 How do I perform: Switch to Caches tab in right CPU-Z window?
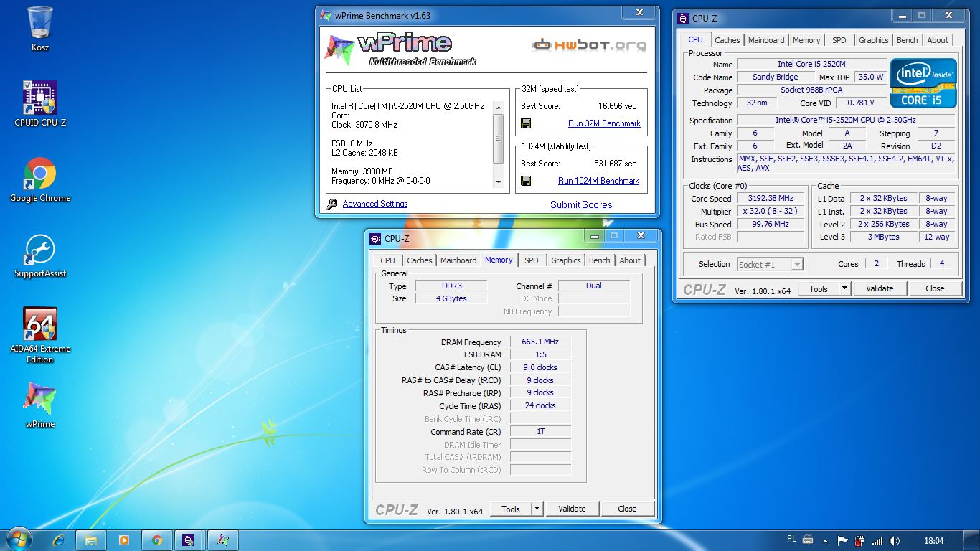tap(727, 40)
